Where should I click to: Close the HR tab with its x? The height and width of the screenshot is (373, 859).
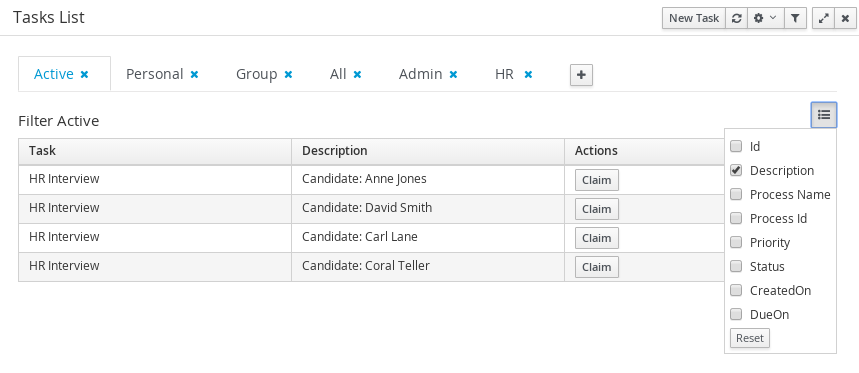point(528,74)
